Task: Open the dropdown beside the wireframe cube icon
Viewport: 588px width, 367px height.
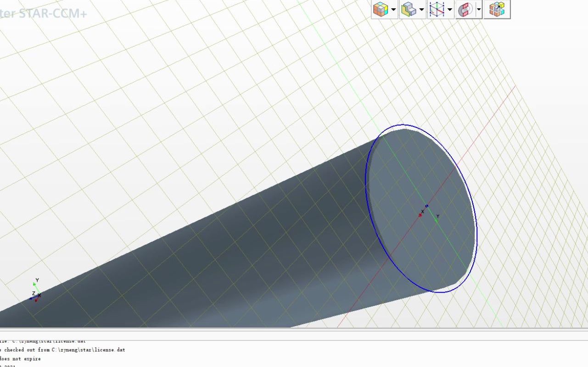Action: coord(450,9)
